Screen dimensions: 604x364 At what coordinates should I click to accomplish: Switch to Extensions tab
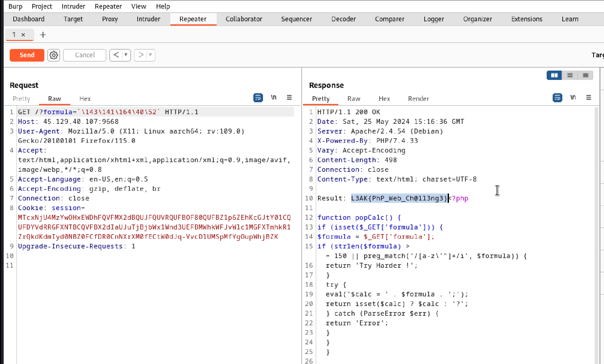coord(527,19)
